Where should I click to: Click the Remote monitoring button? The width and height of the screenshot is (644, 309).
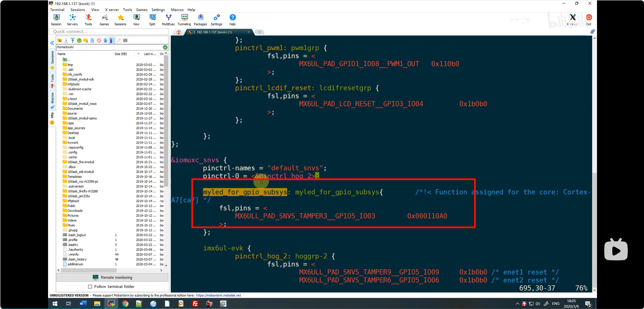pyautogui.click(x=112, y=278)
